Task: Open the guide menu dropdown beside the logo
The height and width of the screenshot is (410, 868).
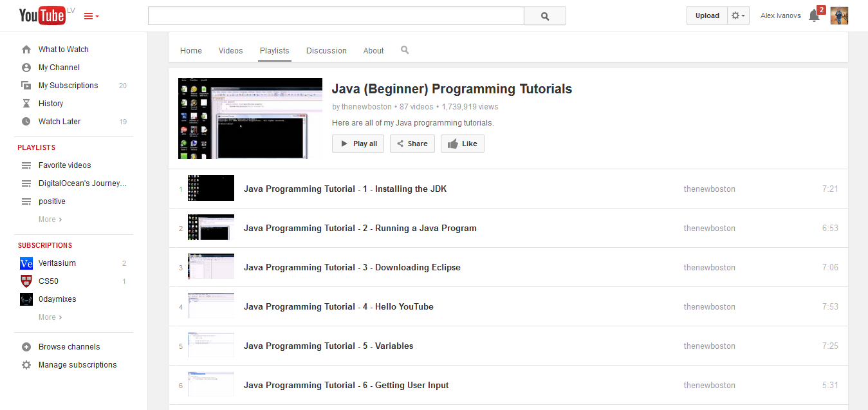Action: click(x=91, y=16)
